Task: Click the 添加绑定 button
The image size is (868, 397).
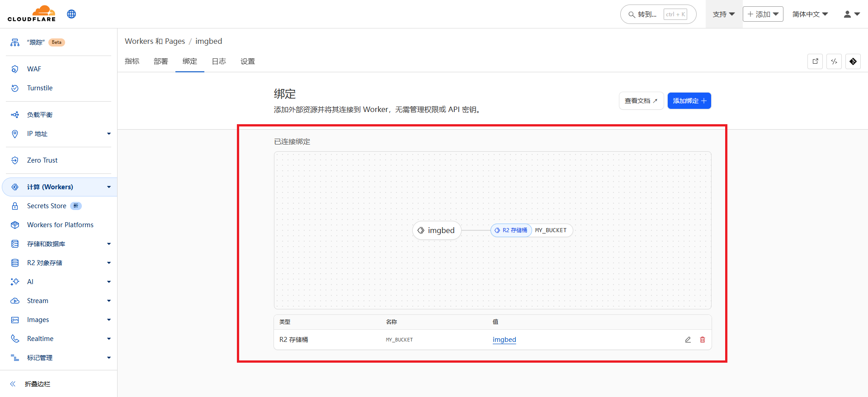Action: [689, 101]
